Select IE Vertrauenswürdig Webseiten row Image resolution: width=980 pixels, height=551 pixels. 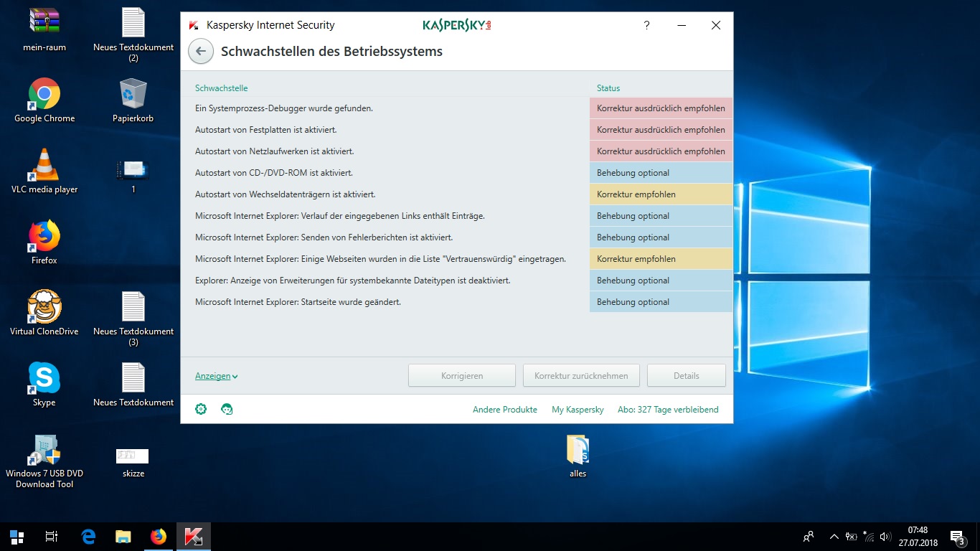point(457,259)
